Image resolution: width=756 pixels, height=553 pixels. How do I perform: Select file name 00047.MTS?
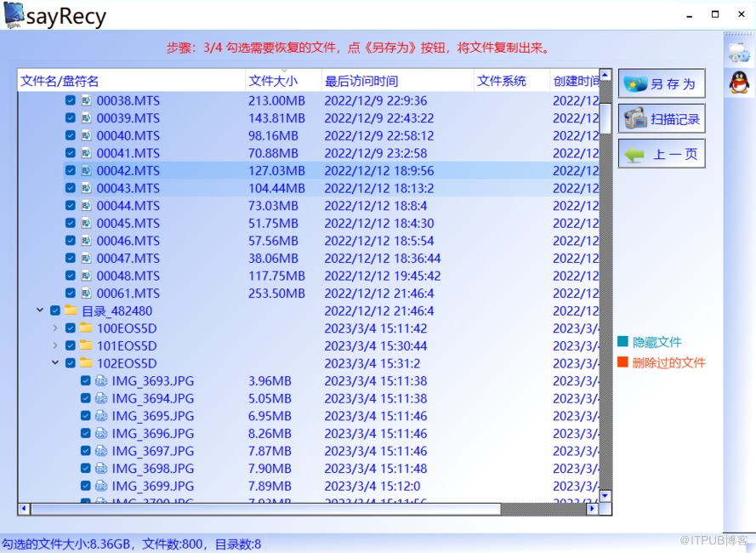pos(128,258)
